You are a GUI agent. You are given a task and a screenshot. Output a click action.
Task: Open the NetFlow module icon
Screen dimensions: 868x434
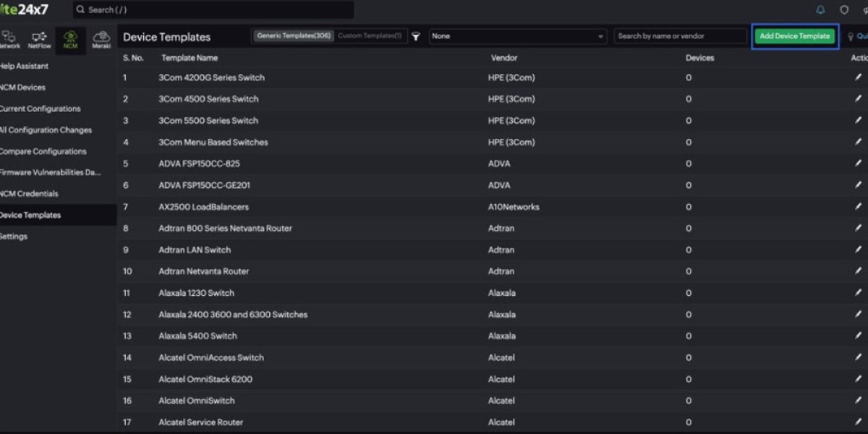pyautogui.click(x=39, y=39)
